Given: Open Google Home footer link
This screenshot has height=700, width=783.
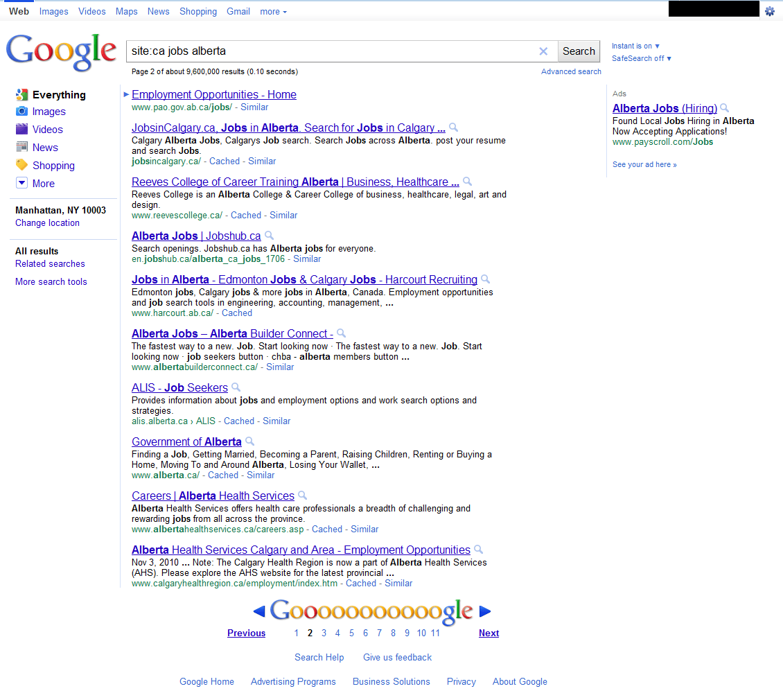Looking at the screenshot, I should [x=206, y=681].
